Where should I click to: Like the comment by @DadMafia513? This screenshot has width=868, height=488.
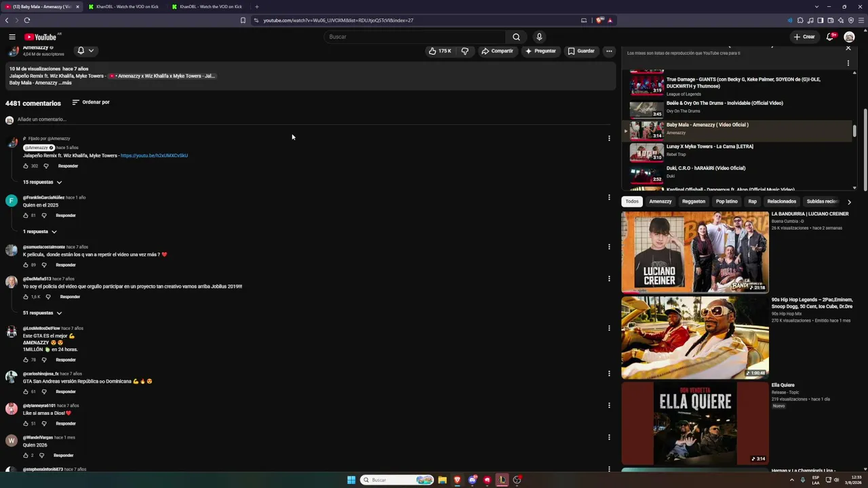pyautogui.click(x=26, y=297)
